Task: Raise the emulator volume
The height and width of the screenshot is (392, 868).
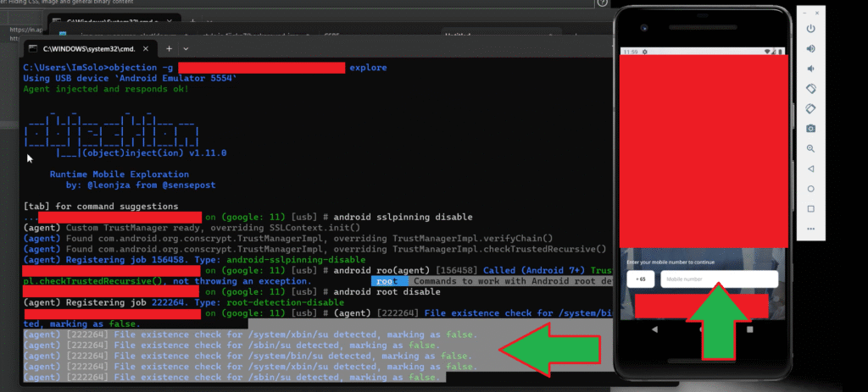Action: [810, 48]
